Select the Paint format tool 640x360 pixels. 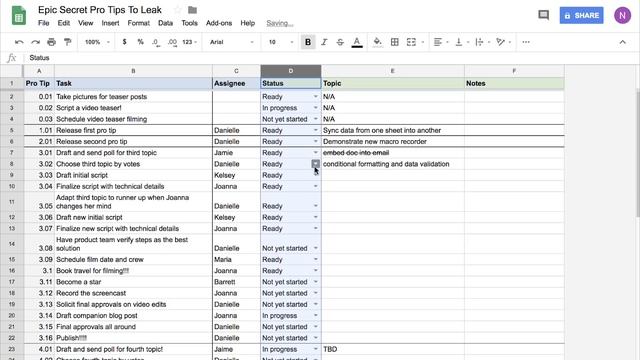67,42
